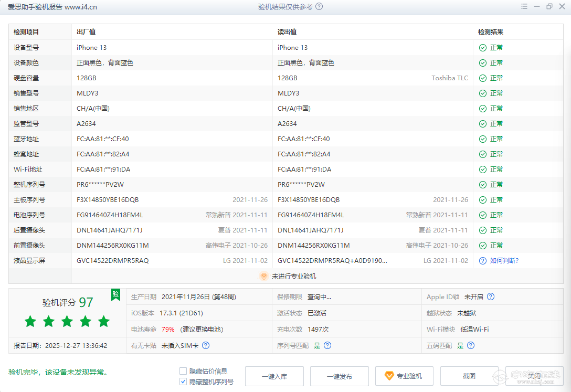Uncheck the 隐藏整机序列号 checkbox
Image resolution: width=571 pixels, height=392 pixels.
183,382
